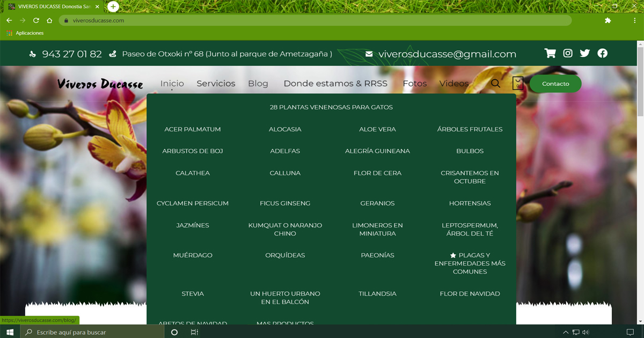Open the volume control in tray
Image resolution: width=644 pixels, height=338 pixels.
pos(586,332)
